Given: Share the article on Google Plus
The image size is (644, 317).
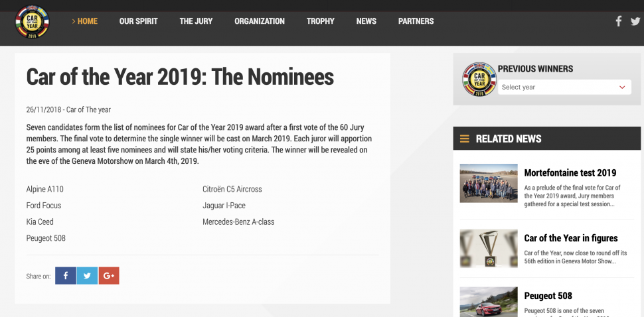Looking at the screenshot, I should click(x=109, y=276).
